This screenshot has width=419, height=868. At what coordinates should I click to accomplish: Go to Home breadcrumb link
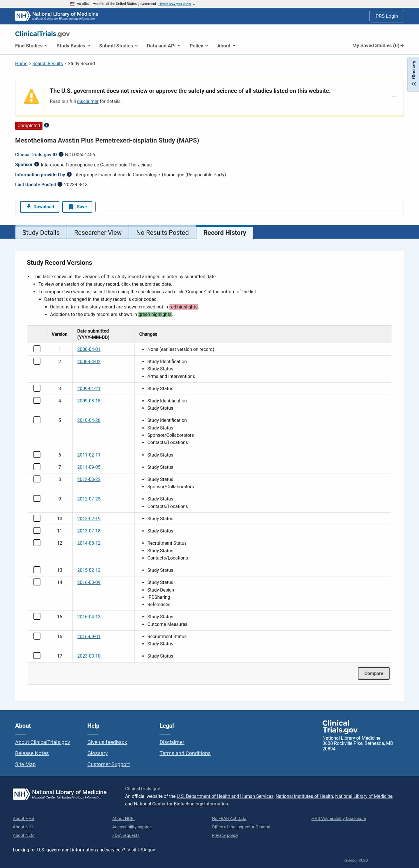tap(21, 64)
